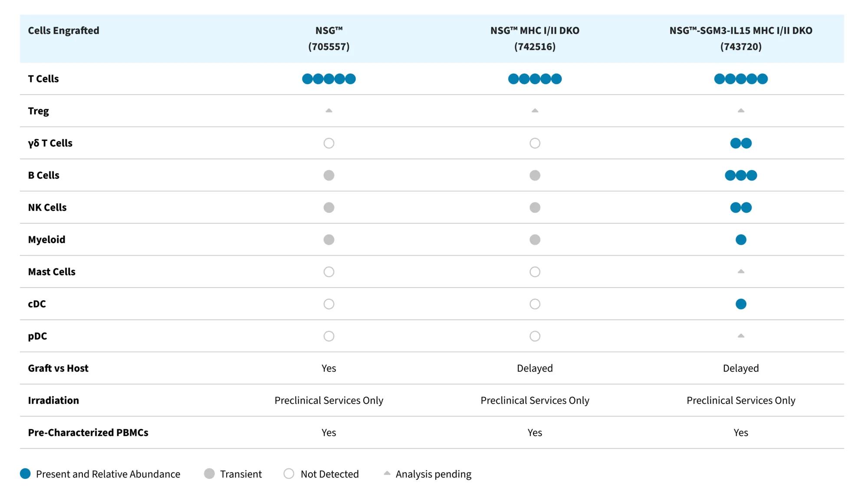
Task: Click the two blue NK Cells dots
Action: point(741,207)
